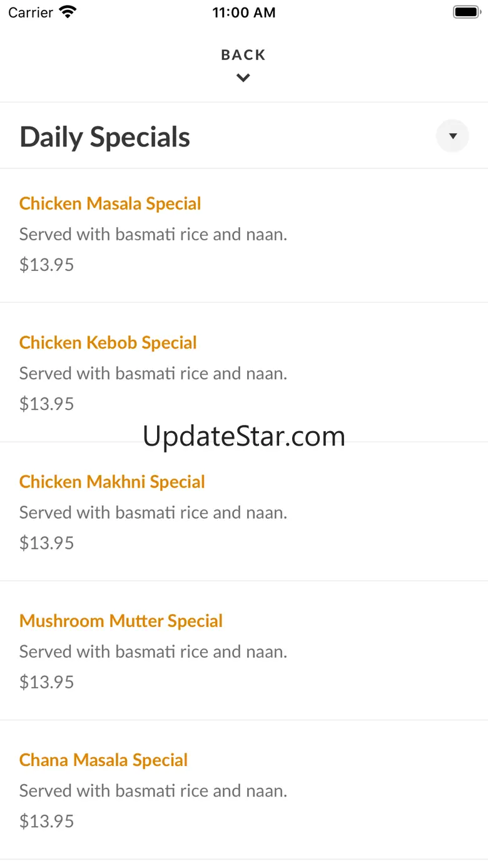This screenshot has height=868, width=488.
Task: Tap the price under Chicken Kebob Special
Action: tap(47, 404)
